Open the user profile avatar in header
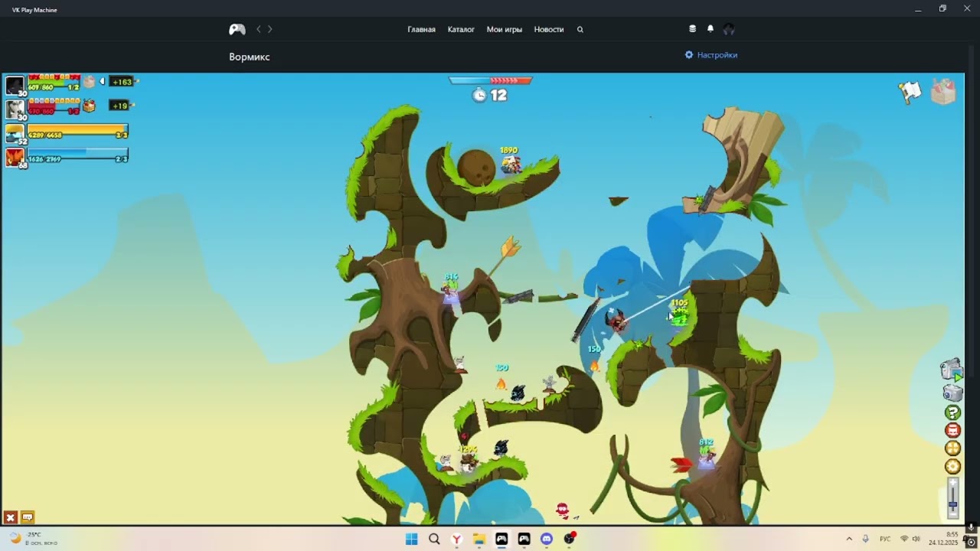Viewport: 980px width, 551px height. point(729,29)
